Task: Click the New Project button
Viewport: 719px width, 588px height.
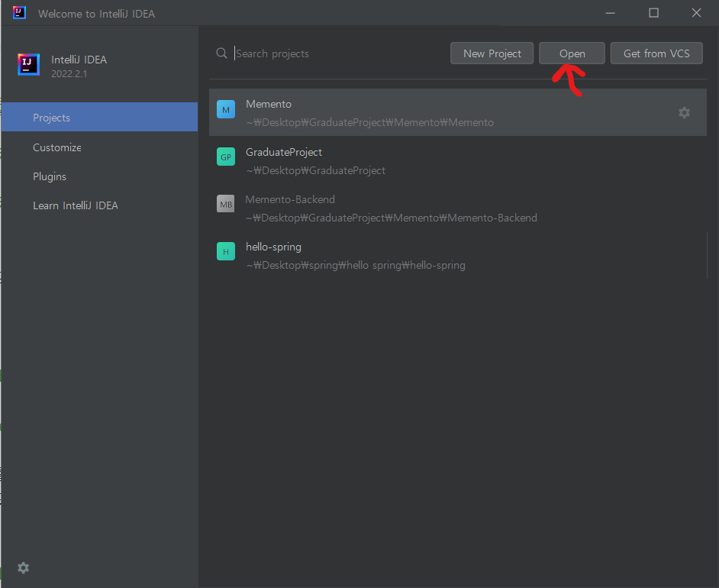Action: click(492, 53)
